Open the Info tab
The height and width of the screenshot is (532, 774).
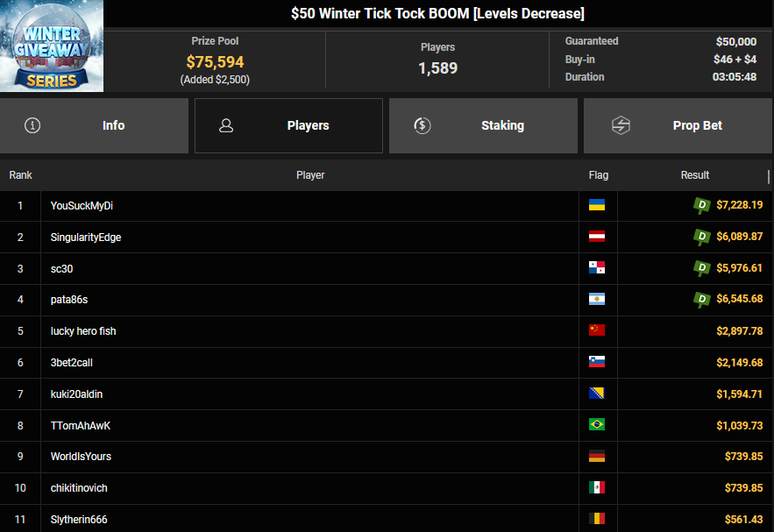[94, 125]
